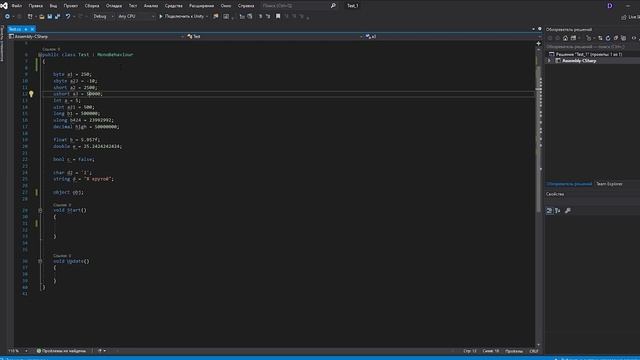Open the Сборка menu
The height and width of the screenshot is (360, 640).
coord(92,6)
